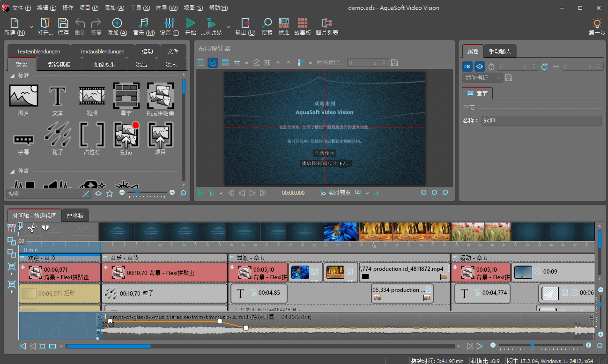
Task: Open the 项目 (Project) menu
Action: click(89, 8)
